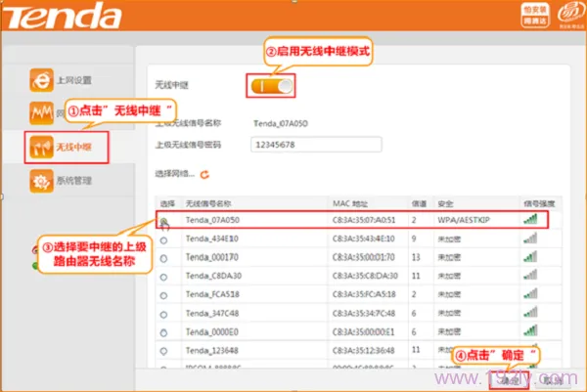The image size is (587, 392).
Task: Open the 无线中继 wireless relay icon
Action: [42, 146]
